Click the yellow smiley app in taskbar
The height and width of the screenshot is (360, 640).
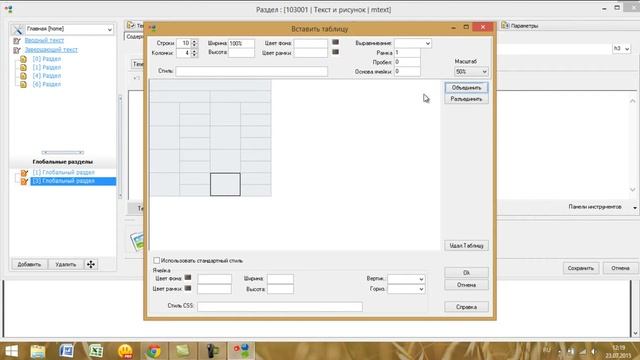click(125, 351)
